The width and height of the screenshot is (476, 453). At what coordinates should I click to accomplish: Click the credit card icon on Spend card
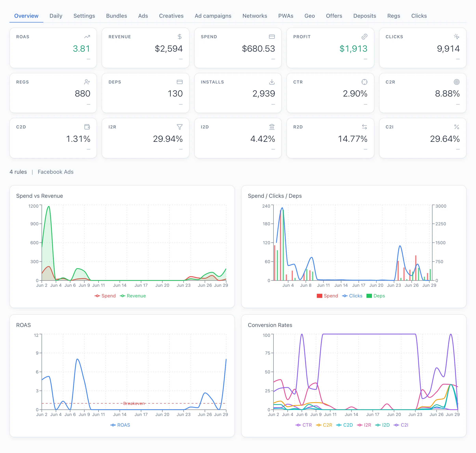click(x=272, y=37)
